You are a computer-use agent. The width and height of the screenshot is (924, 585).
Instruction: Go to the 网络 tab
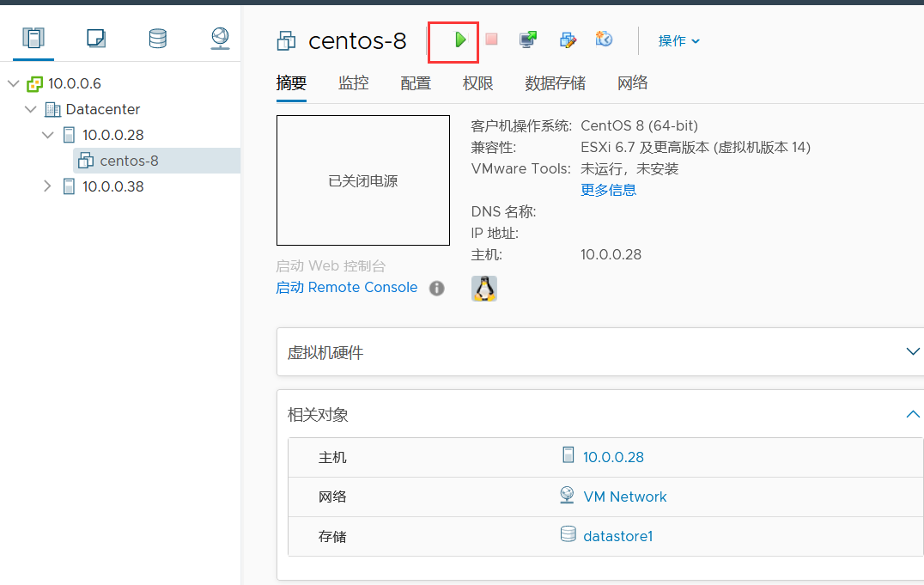[x=632, y=83]
